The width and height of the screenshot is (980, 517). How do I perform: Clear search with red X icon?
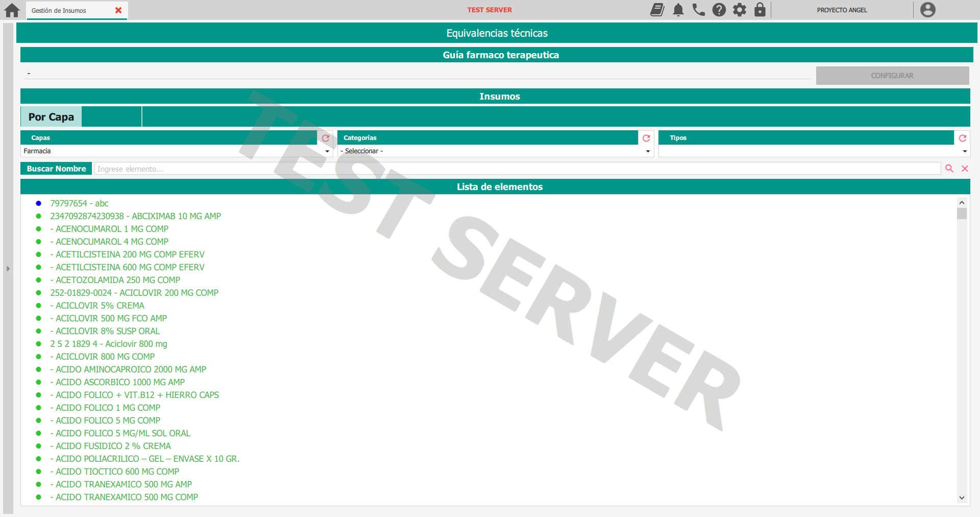(965, 169)
